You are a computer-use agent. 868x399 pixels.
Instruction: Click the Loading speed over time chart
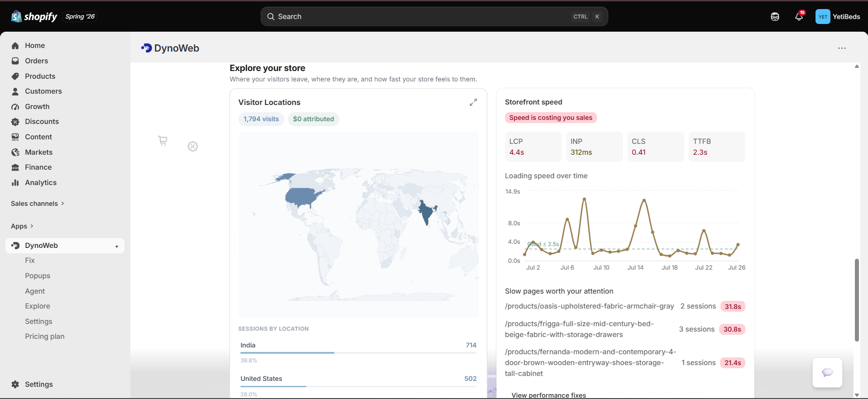[x=625, y=229]
